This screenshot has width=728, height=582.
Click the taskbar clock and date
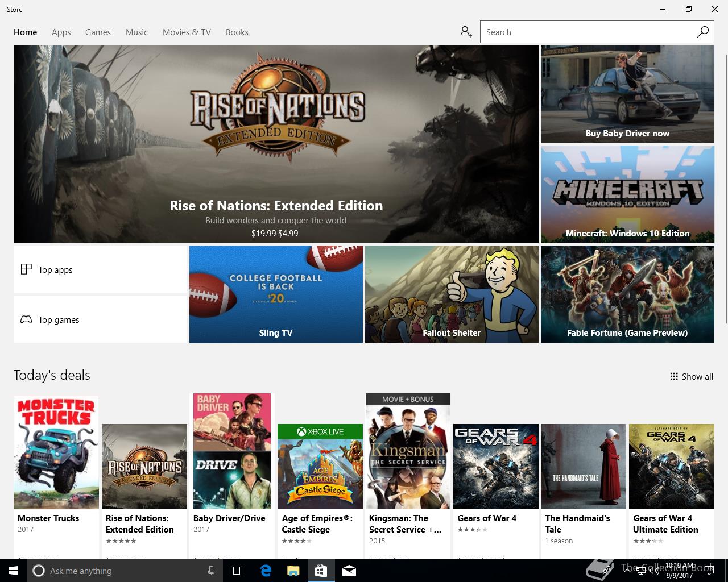(x=680, y=571)
